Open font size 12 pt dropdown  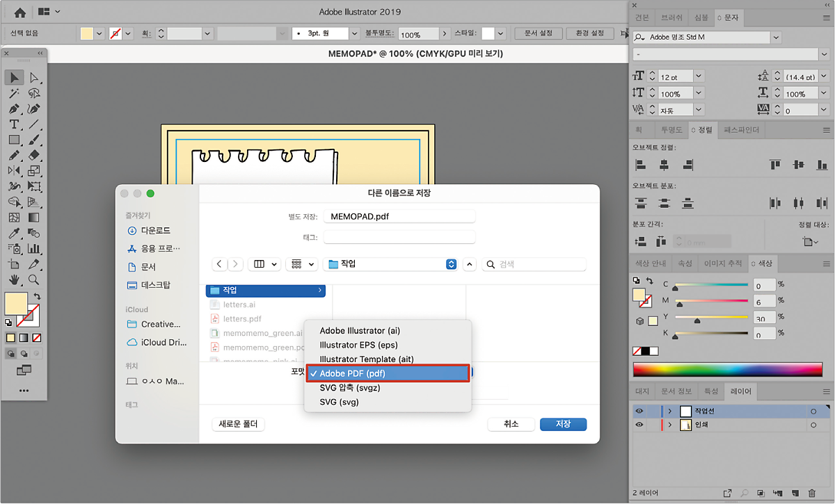(699, 76)
